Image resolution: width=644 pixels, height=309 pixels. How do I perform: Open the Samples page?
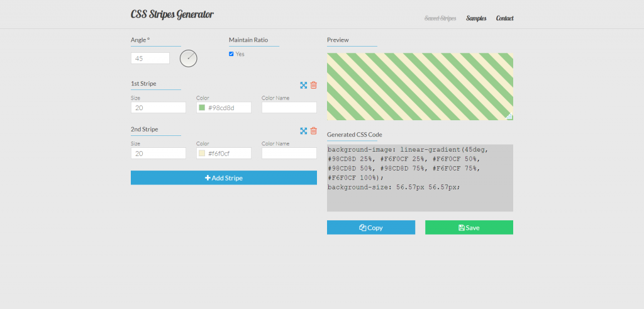tap(476, 18)
